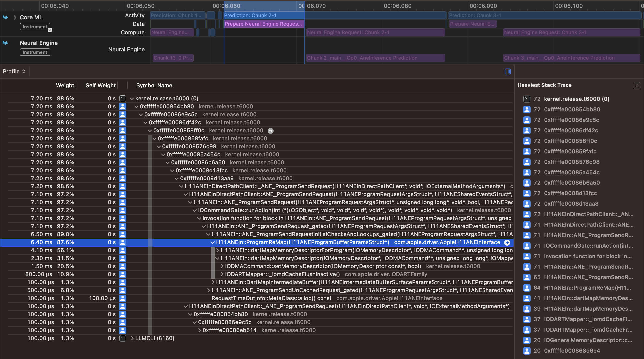This screenshot has height=359, width=644.
Task: Select 0xfffffe00086b6a50 stack trace entry
Action: (572, 183)
